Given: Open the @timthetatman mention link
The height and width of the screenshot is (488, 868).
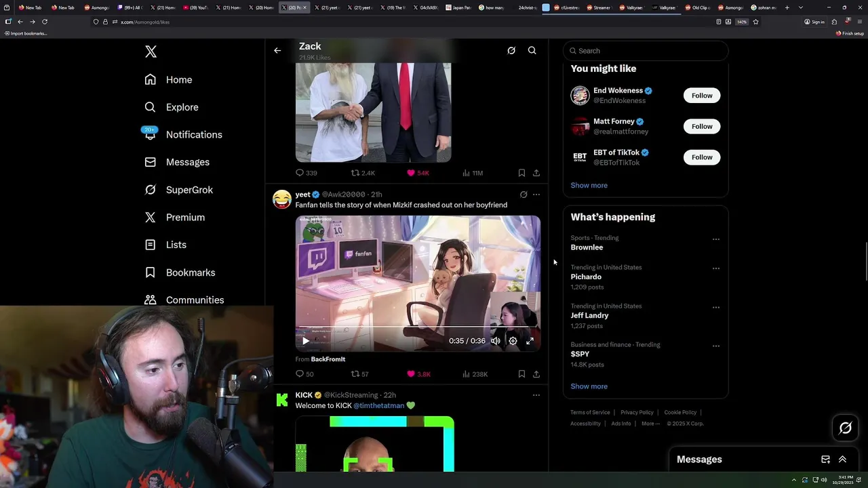Looking at the screenshot, I should [x=378, y=405].
